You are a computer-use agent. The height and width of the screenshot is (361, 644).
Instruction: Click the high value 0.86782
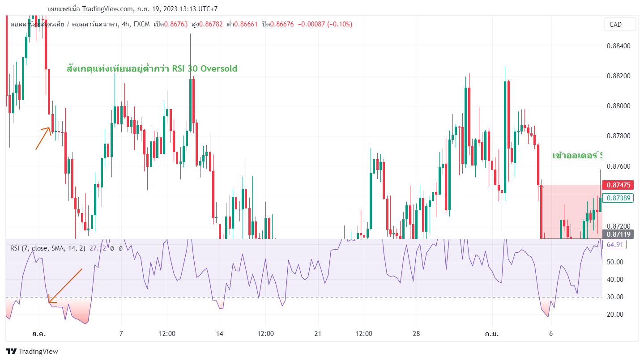click(x=211, y=24)
